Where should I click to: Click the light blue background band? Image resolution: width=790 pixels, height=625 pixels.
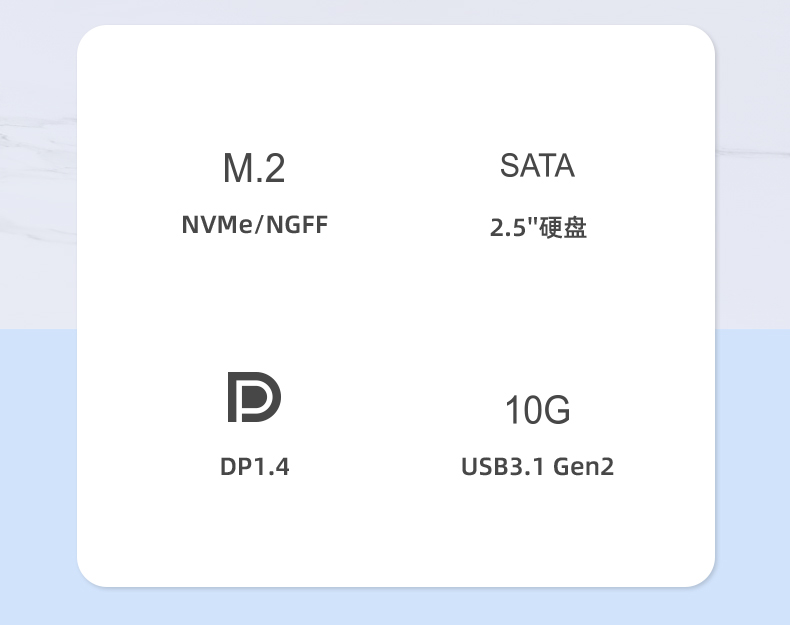[38, 476]
